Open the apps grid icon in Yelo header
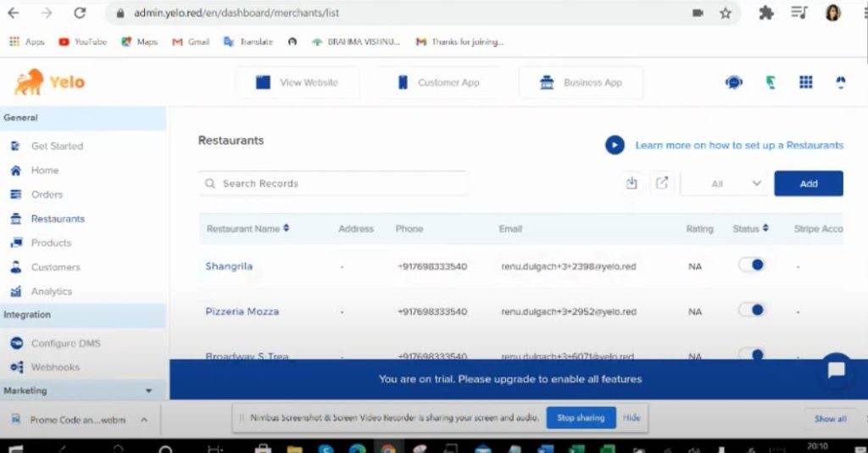The width and height of the screenshot is (868, 453). 806,82
